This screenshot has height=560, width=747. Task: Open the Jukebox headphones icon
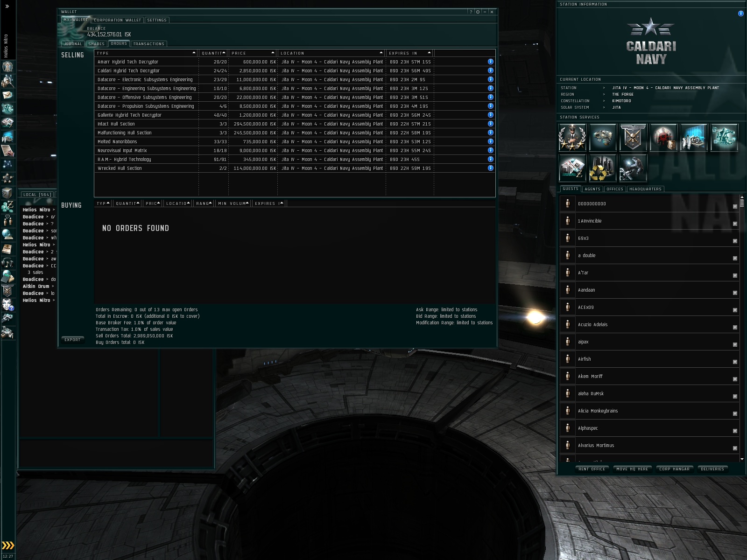point(8,262)
